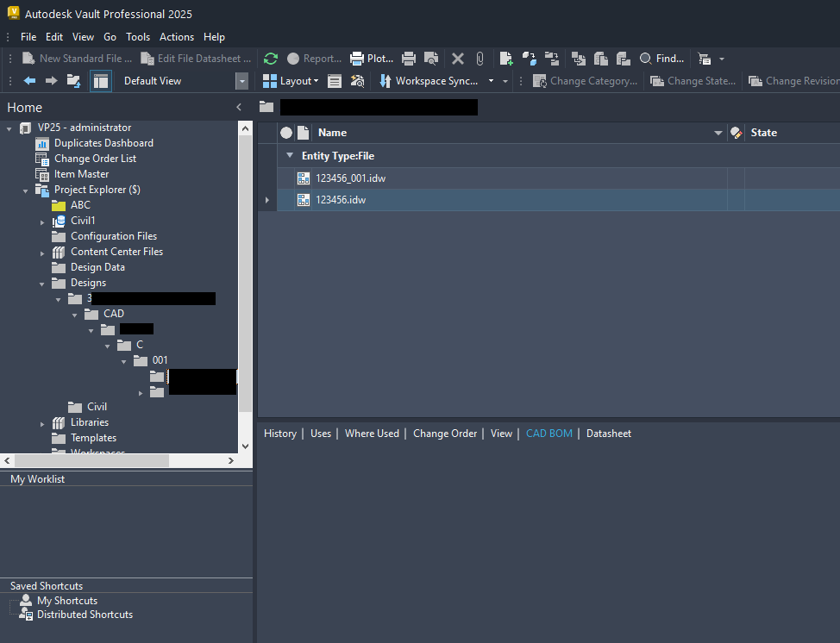
Task: Open Print Preview from the toolbar
Action: coord(430,58)
